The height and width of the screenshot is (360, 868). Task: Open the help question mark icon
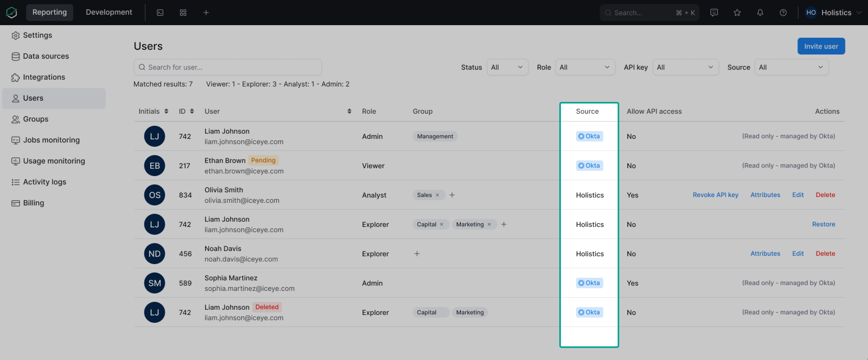tap(783, 13)
